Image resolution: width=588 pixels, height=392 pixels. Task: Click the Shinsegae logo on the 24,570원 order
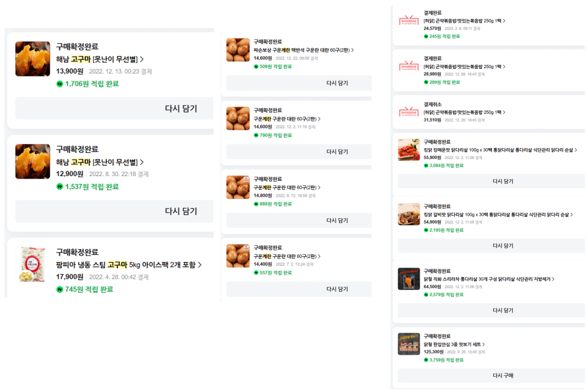pos(409,21)
